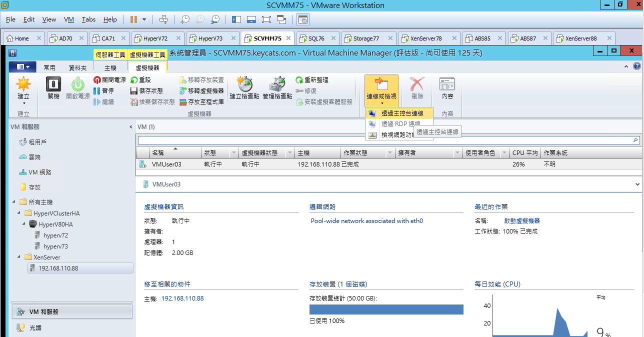Open the blue application menu button
Screen dimensions: 644x337
[22, 67]
